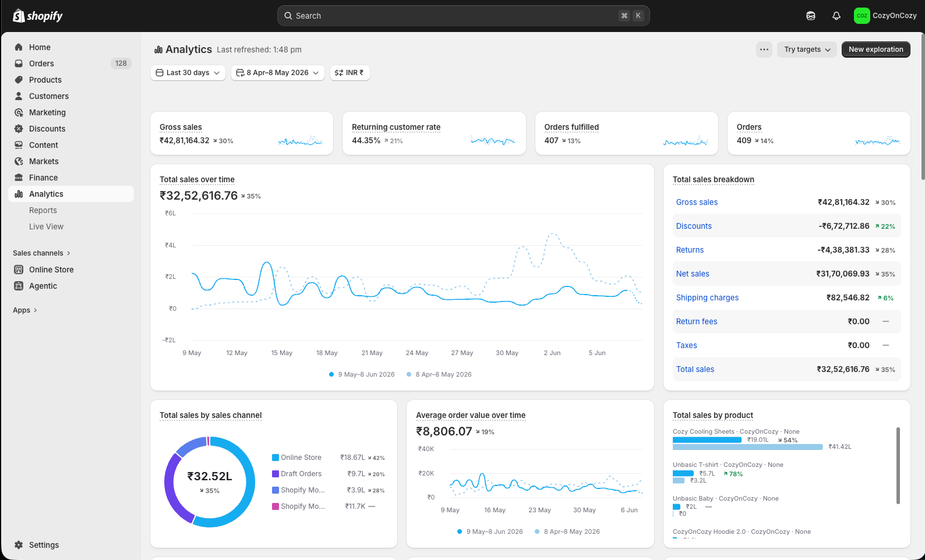This screenshot has width=925, height=560.
Task: Open the Returns breakdown link
Action: 690,250
